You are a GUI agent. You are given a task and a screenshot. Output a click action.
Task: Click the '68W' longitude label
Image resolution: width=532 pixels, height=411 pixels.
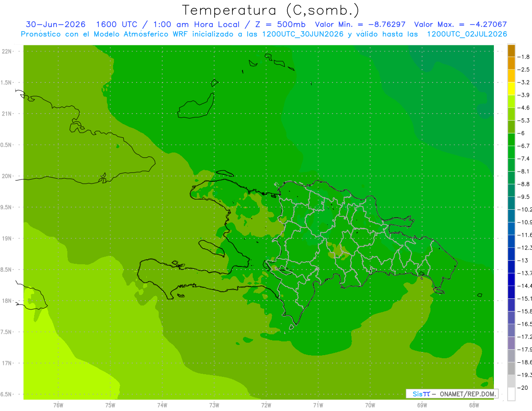474,405
